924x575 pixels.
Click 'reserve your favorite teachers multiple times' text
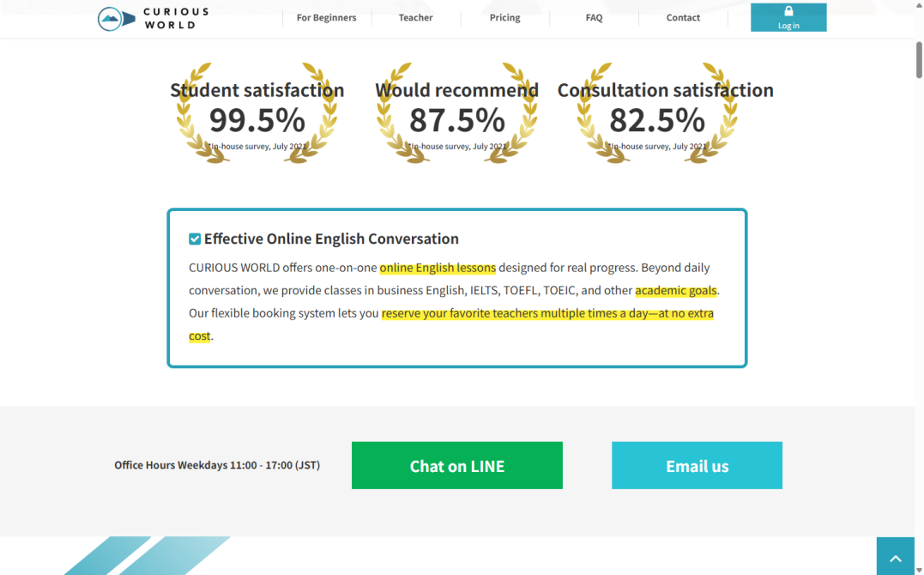point(499,313)
